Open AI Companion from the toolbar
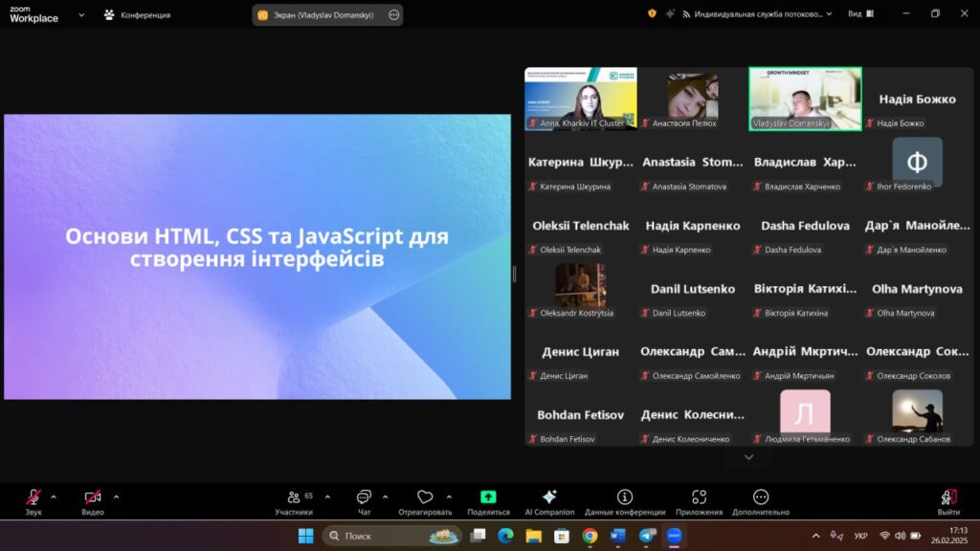The width and height of the screenshot is (980, 551). coord(549,501)
